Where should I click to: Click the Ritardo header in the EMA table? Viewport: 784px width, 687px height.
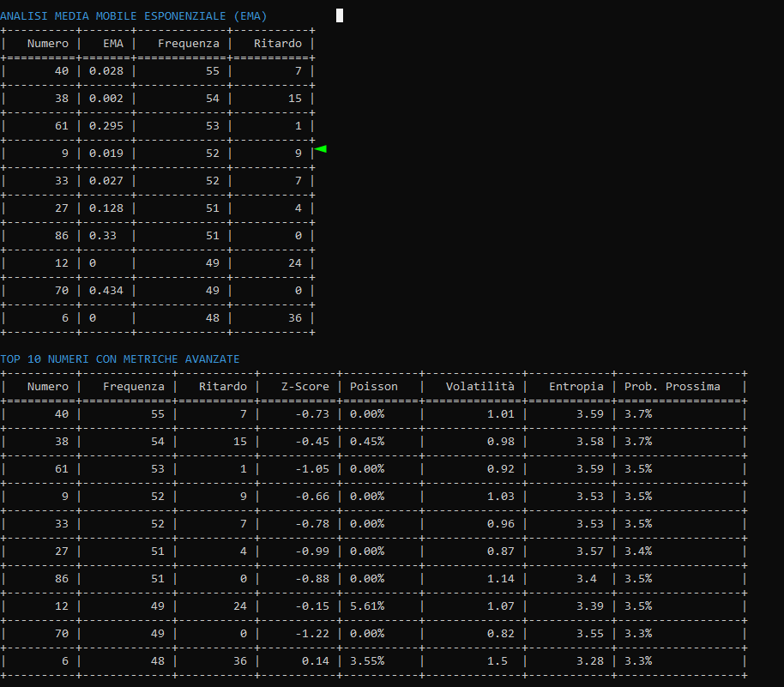click(x=278, y=44)
